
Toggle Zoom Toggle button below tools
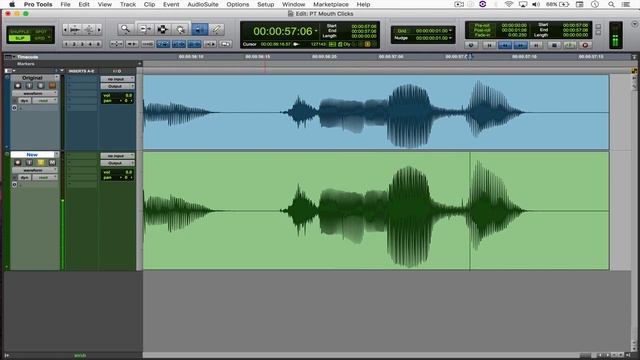click(x=116, y=44)
